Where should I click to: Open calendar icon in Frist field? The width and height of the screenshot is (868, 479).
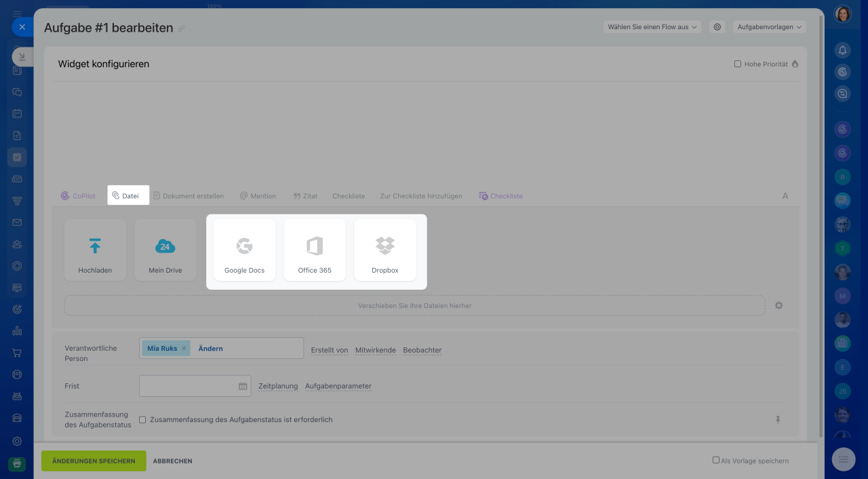243,386
